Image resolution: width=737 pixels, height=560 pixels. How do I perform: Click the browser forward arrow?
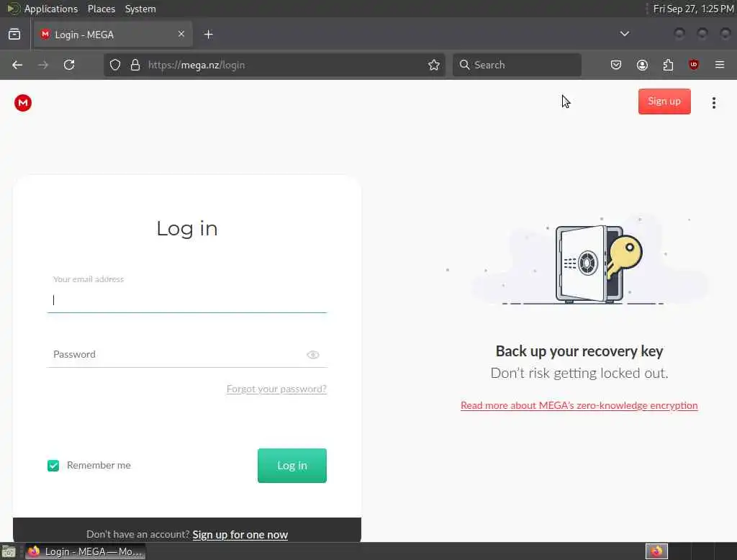pos(43,65)
